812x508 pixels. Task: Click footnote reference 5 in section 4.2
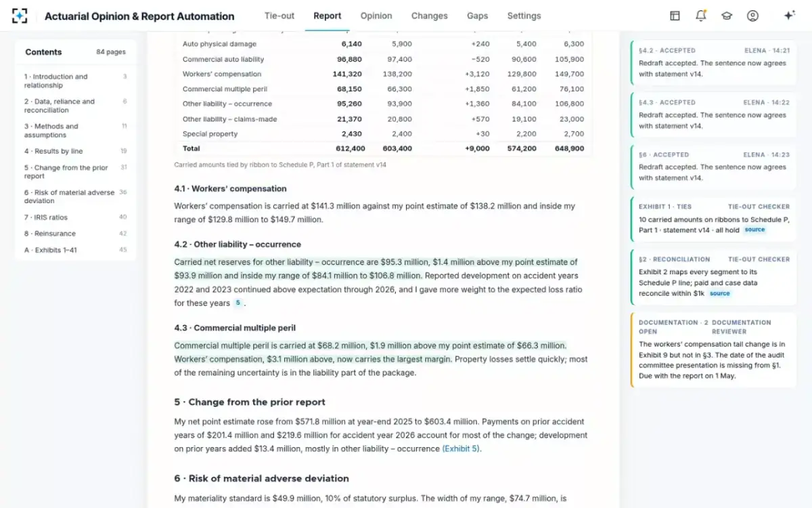238,303
